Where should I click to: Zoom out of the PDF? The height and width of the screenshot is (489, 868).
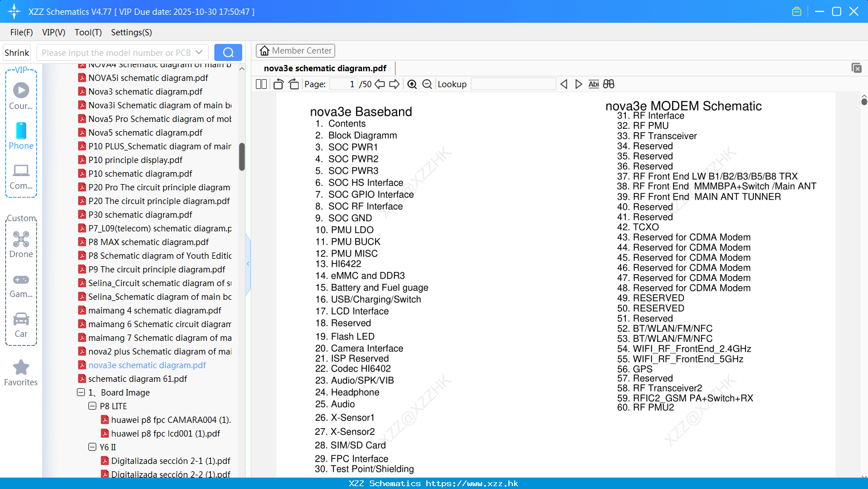tap(427, 84)
